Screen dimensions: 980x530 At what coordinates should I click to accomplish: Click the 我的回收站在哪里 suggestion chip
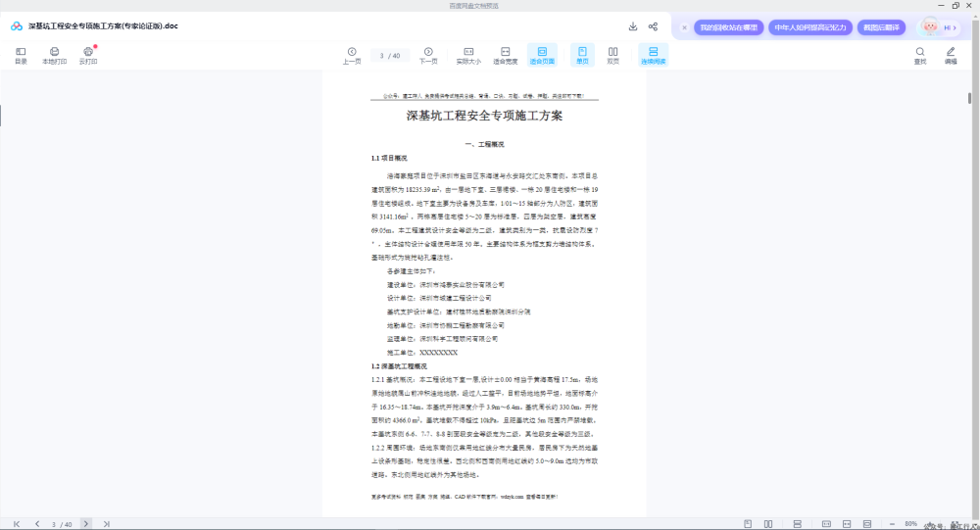[x=729, y=27]
